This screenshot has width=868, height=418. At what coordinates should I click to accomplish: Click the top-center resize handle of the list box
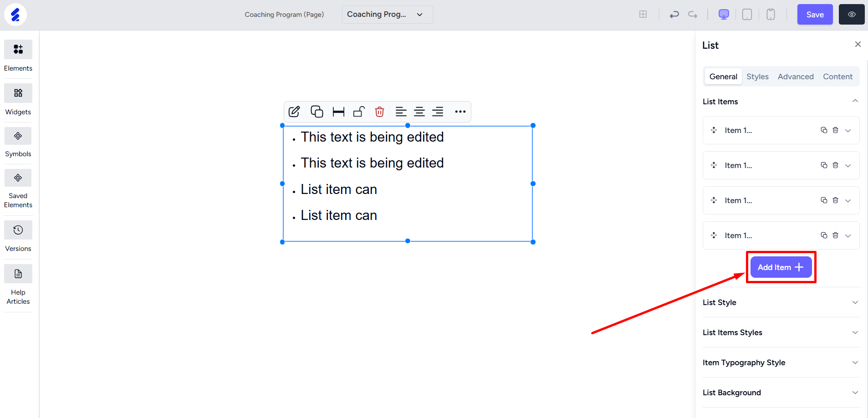408,125
